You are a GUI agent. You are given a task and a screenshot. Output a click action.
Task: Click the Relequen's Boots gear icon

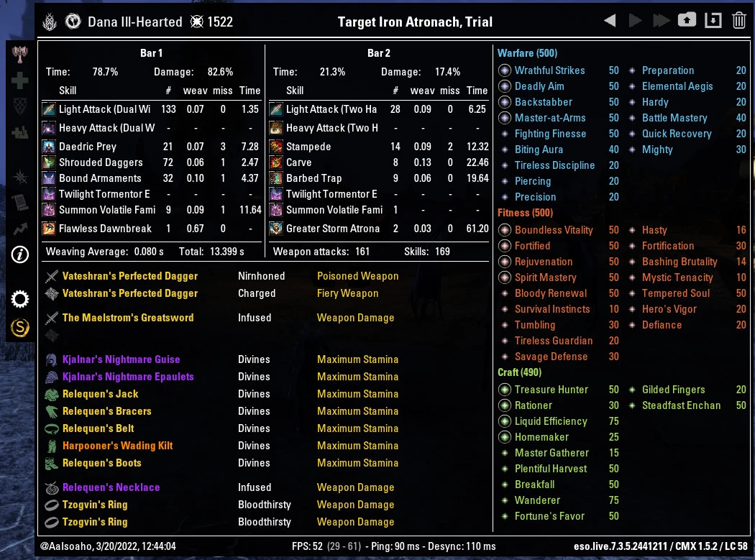[52, 463]
